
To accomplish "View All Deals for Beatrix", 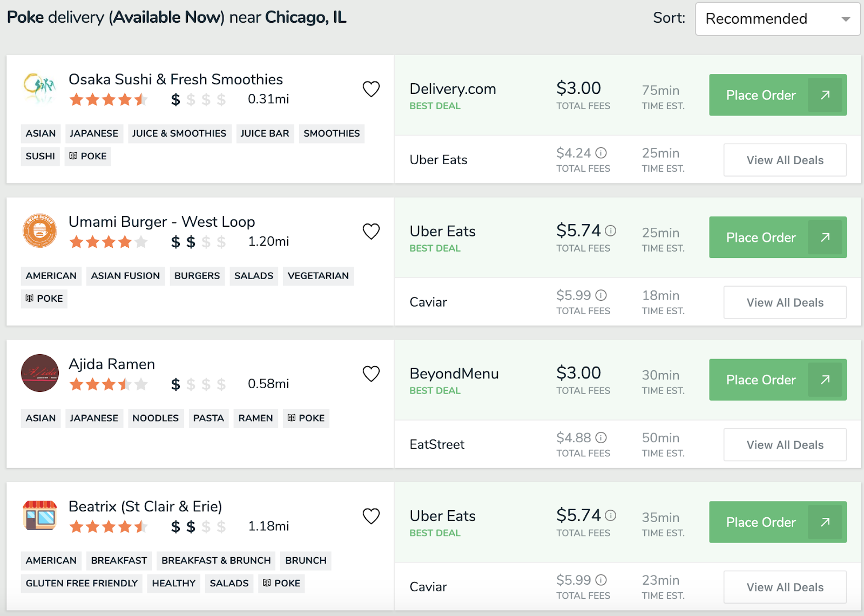I will tap(785, 587).
